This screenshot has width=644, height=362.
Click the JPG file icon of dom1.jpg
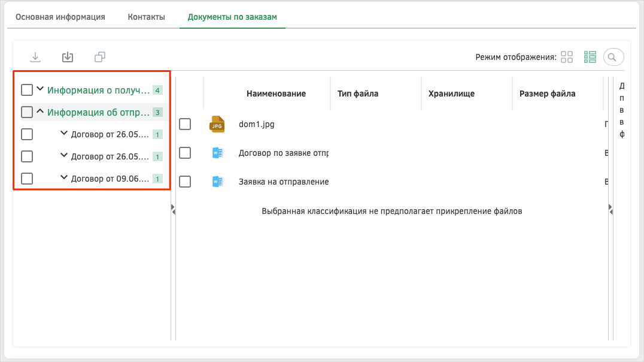tap(217, 124)
